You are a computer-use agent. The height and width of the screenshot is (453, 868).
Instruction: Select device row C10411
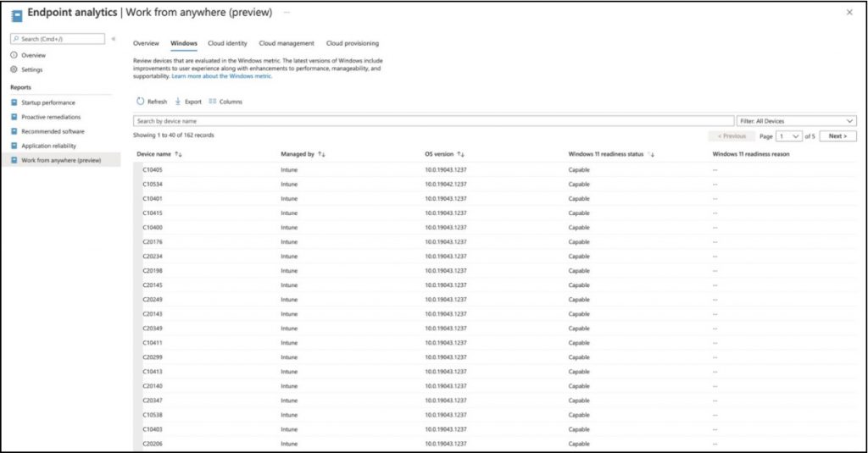(494, 342)
